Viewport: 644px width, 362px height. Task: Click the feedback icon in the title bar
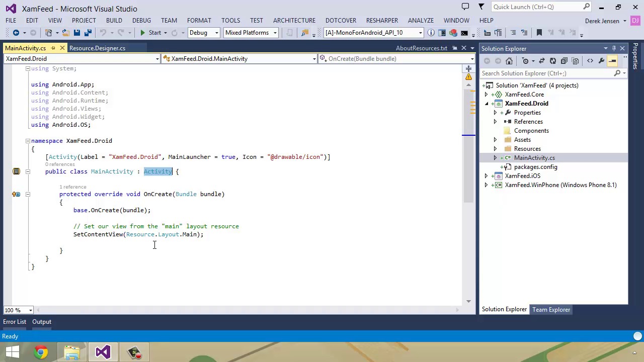(x=465, y=7)
